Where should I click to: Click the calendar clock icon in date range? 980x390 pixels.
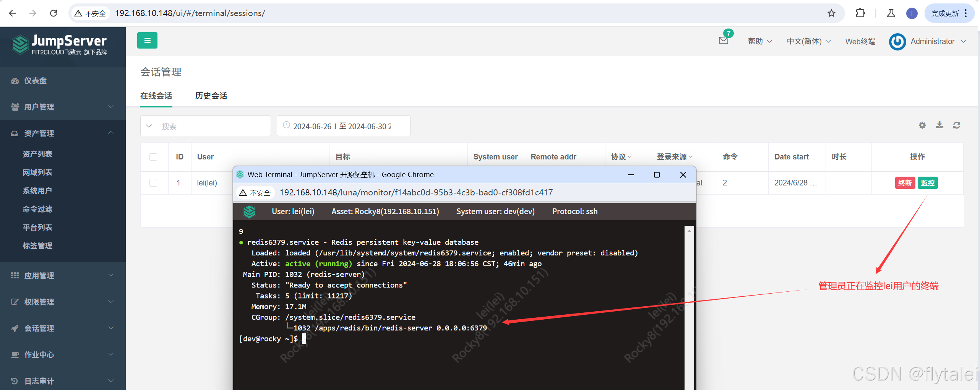286,125
